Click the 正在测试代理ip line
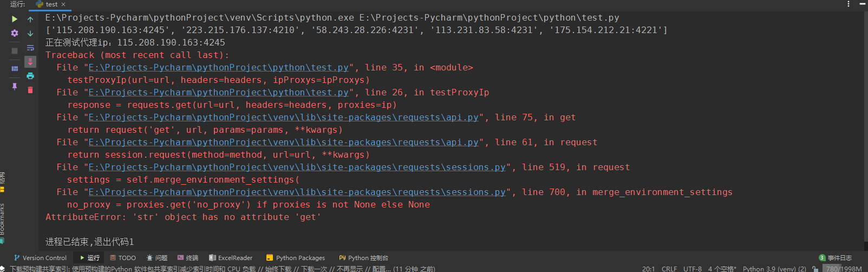This screenshot has height=272, width=868. click(135, 42)
